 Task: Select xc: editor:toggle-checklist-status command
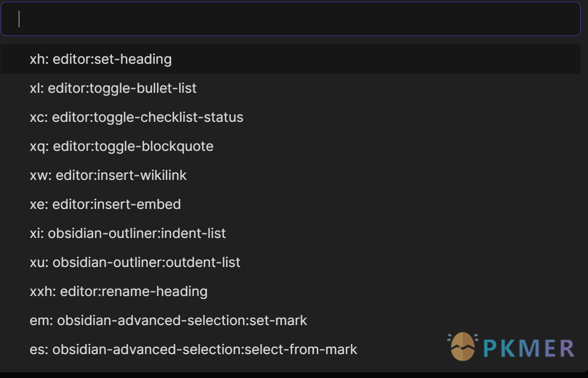tap(291, 117)
